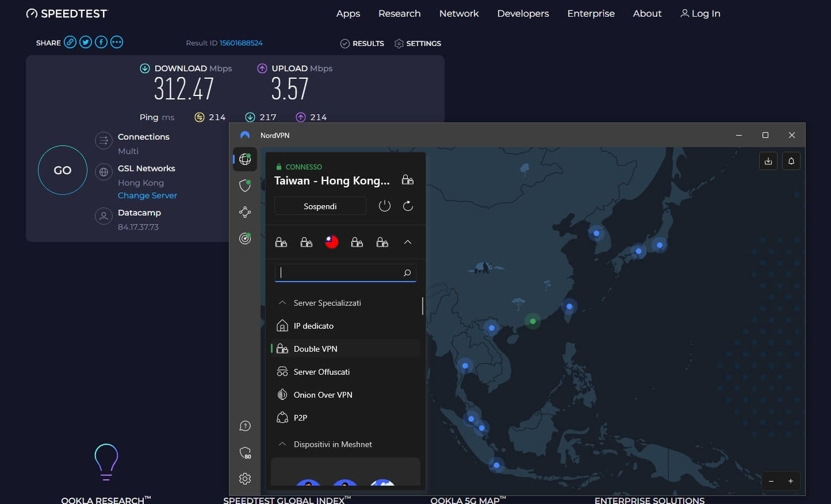
Task: Open Network menu on Speedtest
Action: pos(459,13)
